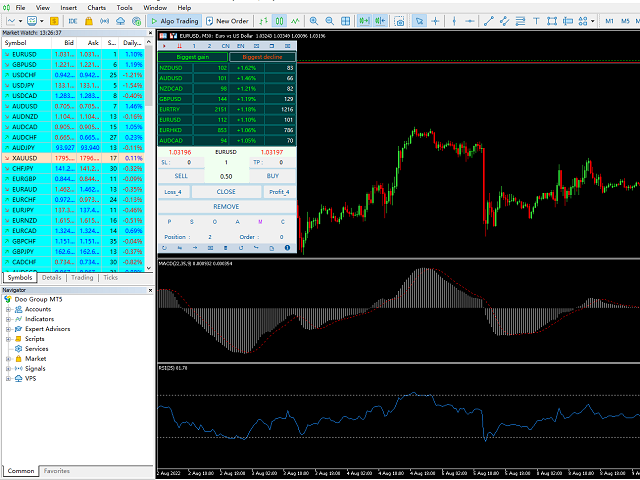
Task: Draw a trendline
Action: click(x=489, y=21)
